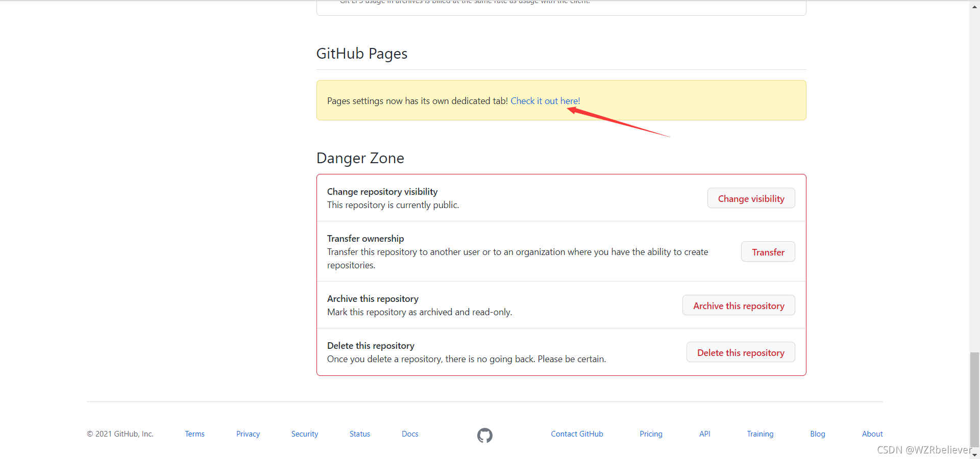The height and width of the screenshot is (459, 980).
Task: Open the Privacy footer link
Action: pos(248,434)
